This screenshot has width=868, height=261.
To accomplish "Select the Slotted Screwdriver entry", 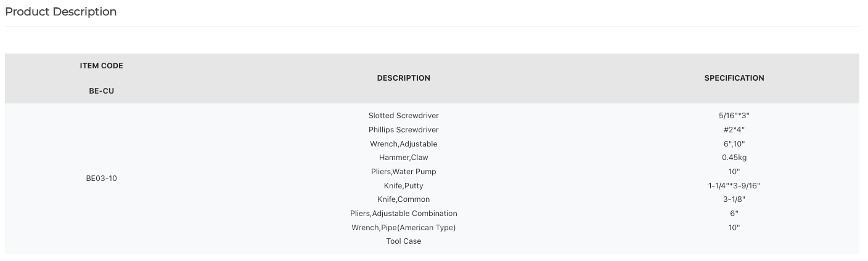I will point(404,116).
